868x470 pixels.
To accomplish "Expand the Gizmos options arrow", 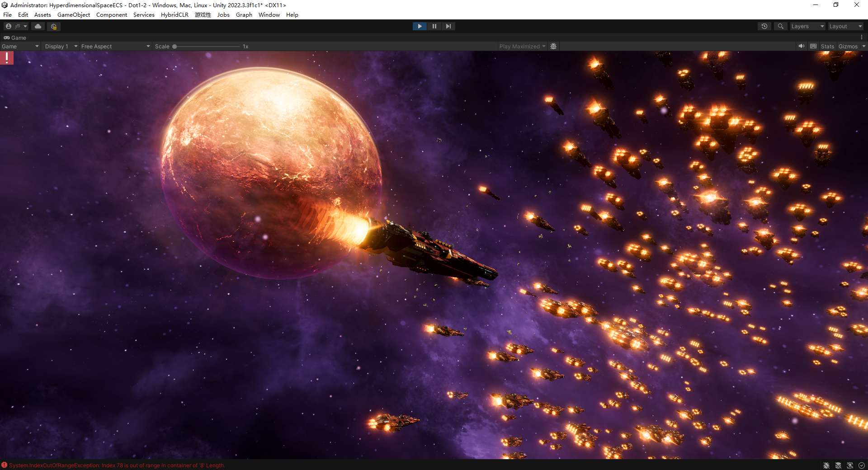I will (863, 46).
